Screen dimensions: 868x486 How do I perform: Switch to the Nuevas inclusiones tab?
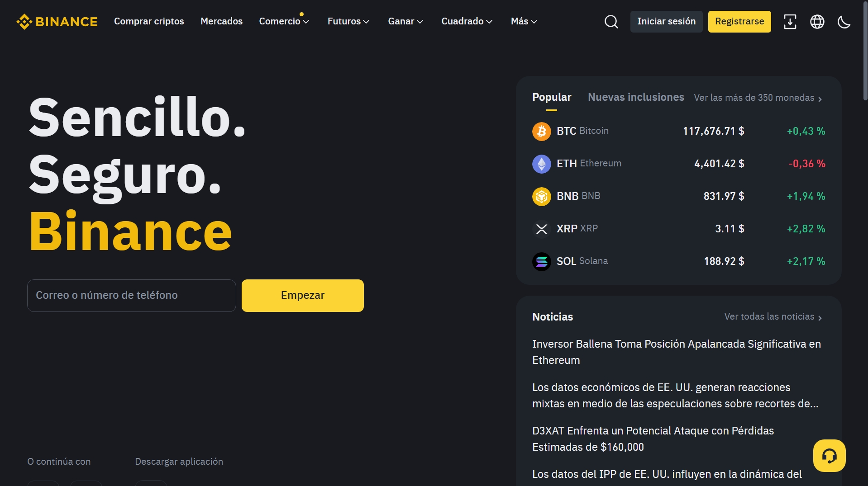[x=636, y=97]
